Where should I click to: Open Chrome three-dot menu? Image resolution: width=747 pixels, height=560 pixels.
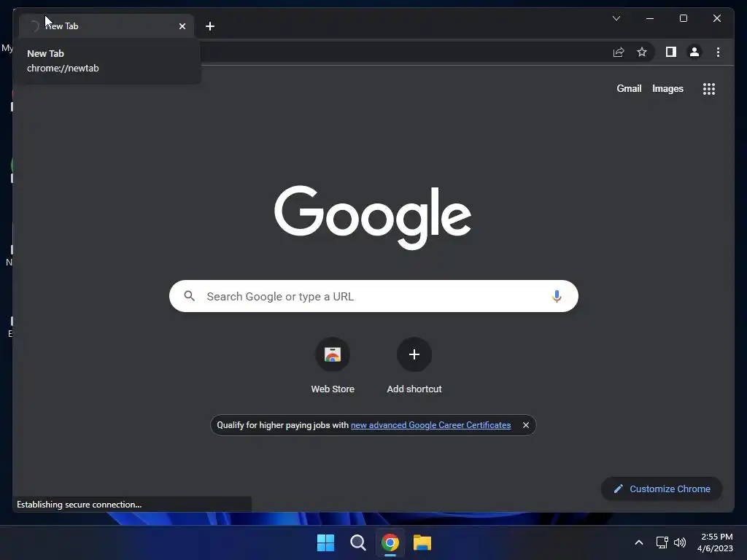[718, 52]
